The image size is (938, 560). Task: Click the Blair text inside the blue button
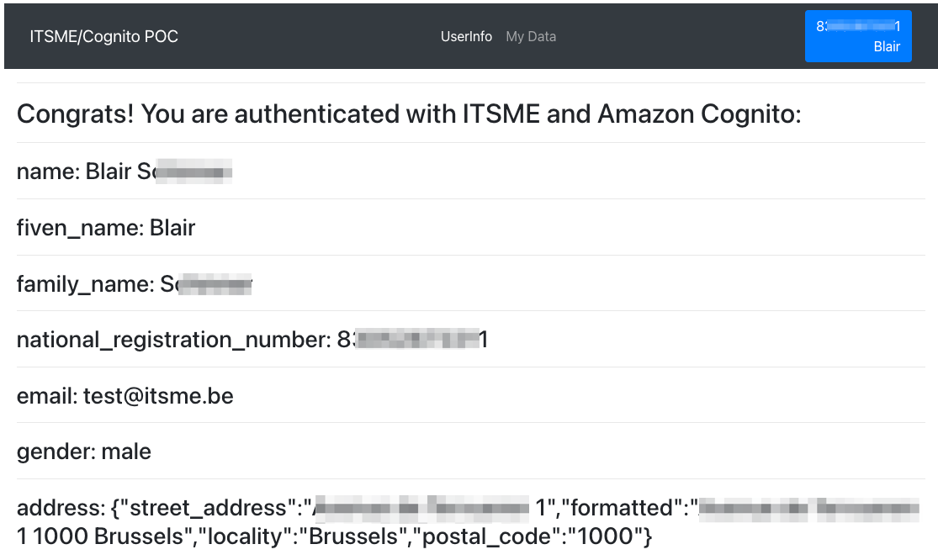point(887,47)
